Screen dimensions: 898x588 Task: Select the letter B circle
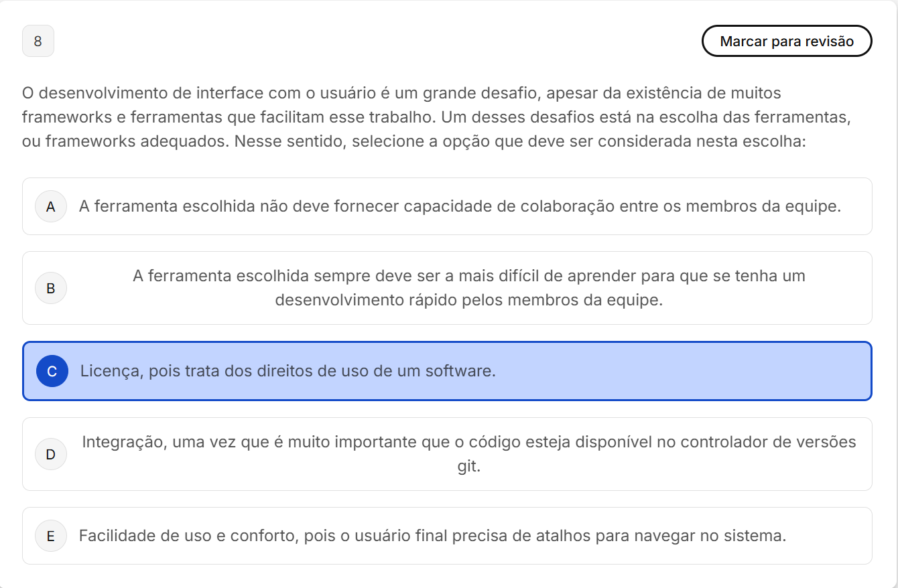pyautogui.click(x=51, y=288)
